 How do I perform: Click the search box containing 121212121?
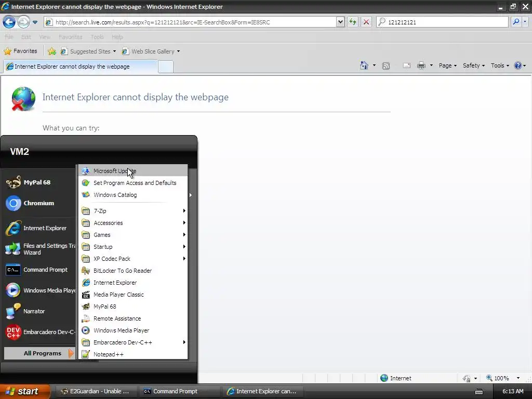[443, 22]
